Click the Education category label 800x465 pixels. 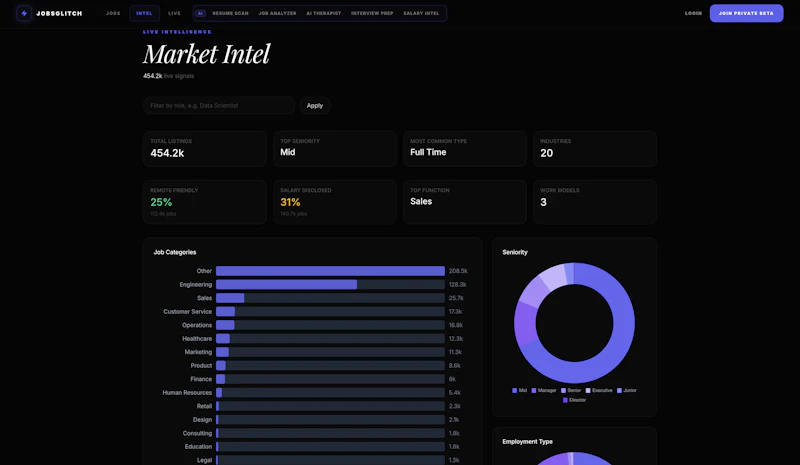click(x=198, y=447)
